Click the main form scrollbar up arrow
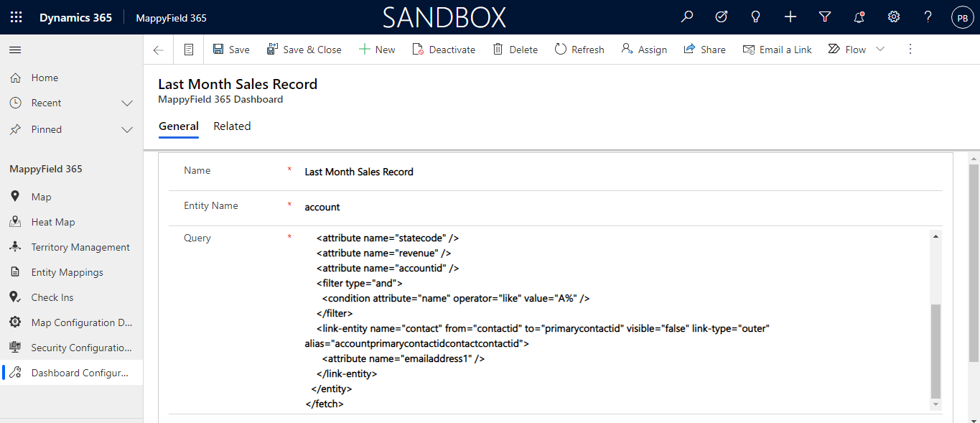The height and width of the screenshot is (423, 980). tap(974, 157)
